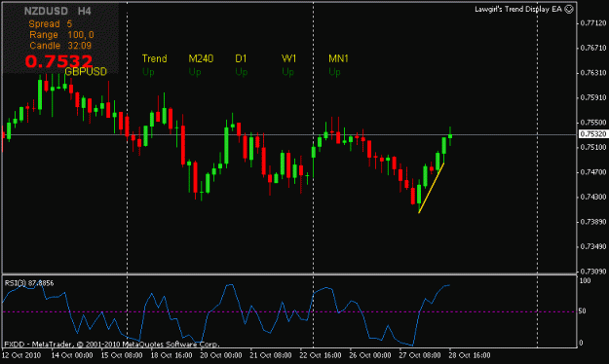This screenshot has width=609, height=364.
Task: Click the Trend column header
Action: 154,58
